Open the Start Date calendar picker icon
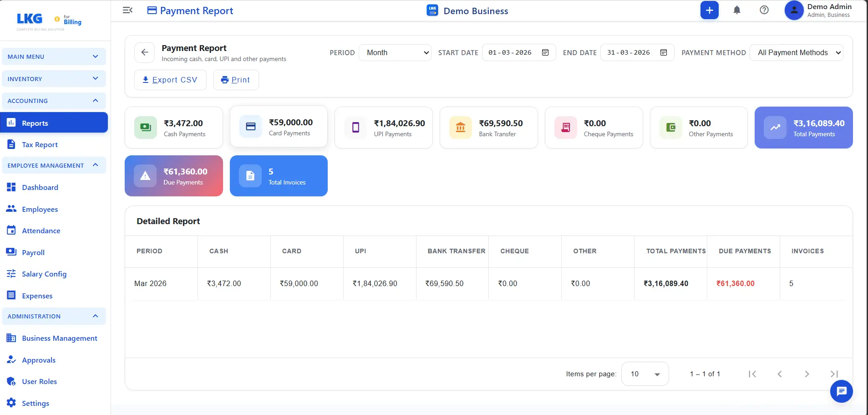The image size is (868, 415). click(x=545, y=52)
